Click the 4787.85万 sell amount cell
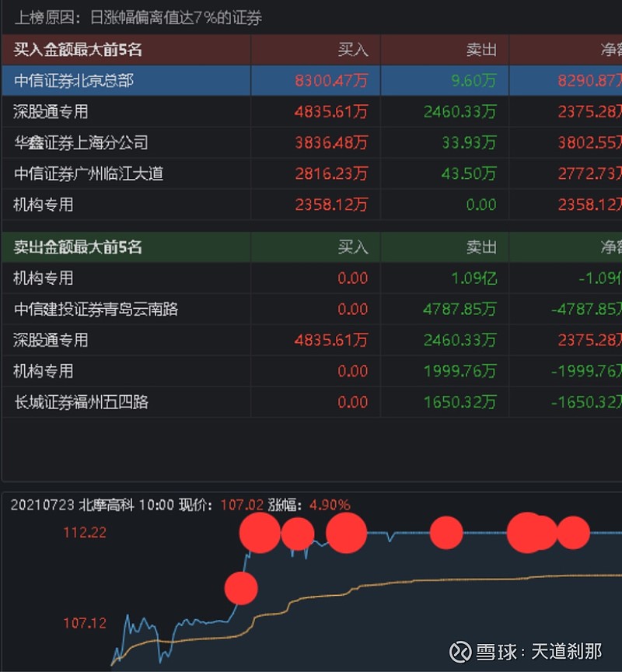 pos(460,309)
